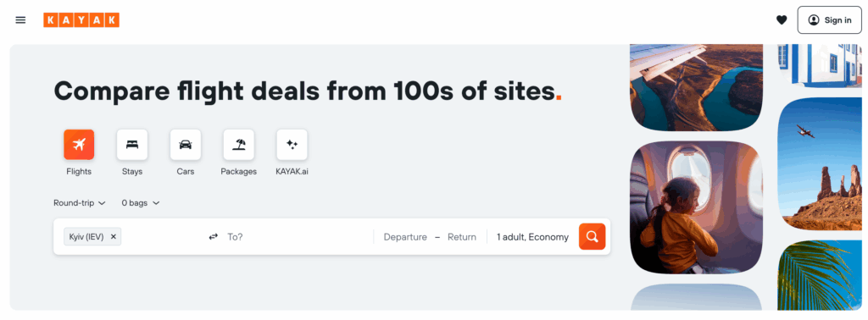Open the 1 adult, Economy selector

tap(532, 236)
